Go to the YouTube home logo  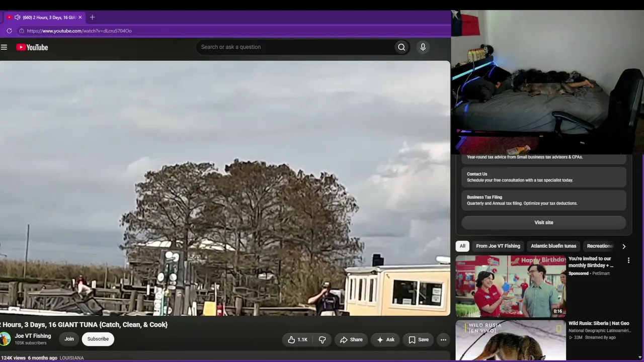click(32, 47)
